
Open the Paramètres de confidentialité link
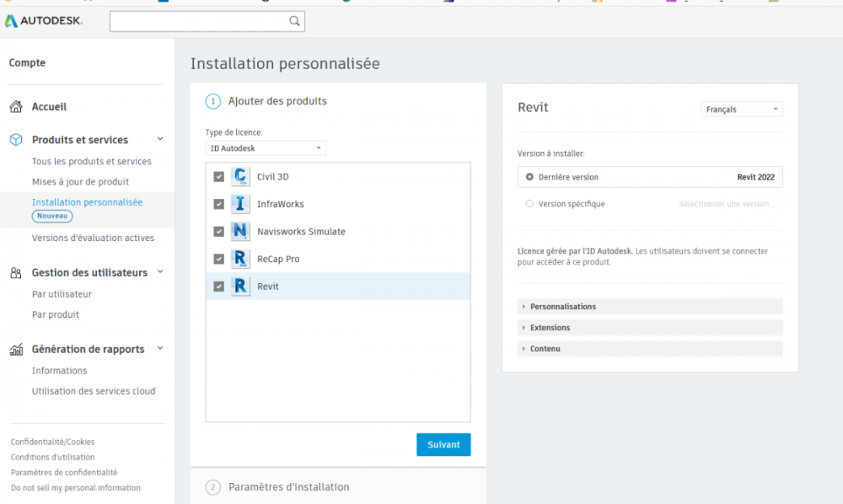[64, 472]
